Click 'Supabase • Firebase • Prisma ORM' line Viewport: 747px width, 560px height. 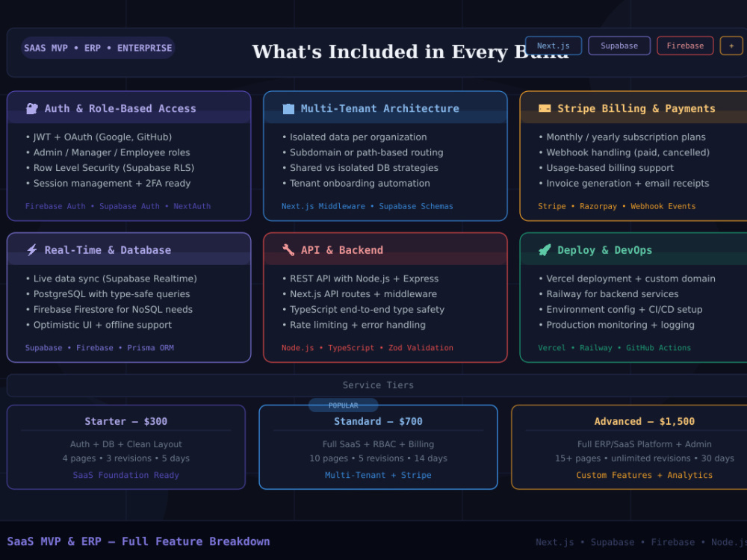(99, 348)
